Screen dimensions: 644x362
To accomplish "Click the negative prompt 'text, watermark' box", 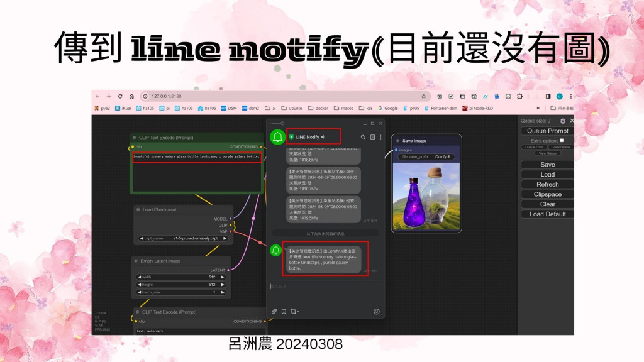I will click(x=199, y=331).
